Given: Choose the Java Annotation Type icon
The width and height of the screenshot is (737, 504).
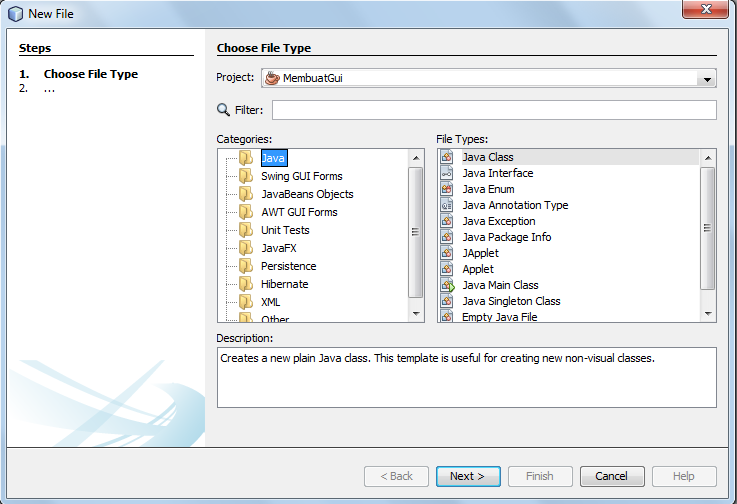Looking at the screenshot, I should 447,205.
